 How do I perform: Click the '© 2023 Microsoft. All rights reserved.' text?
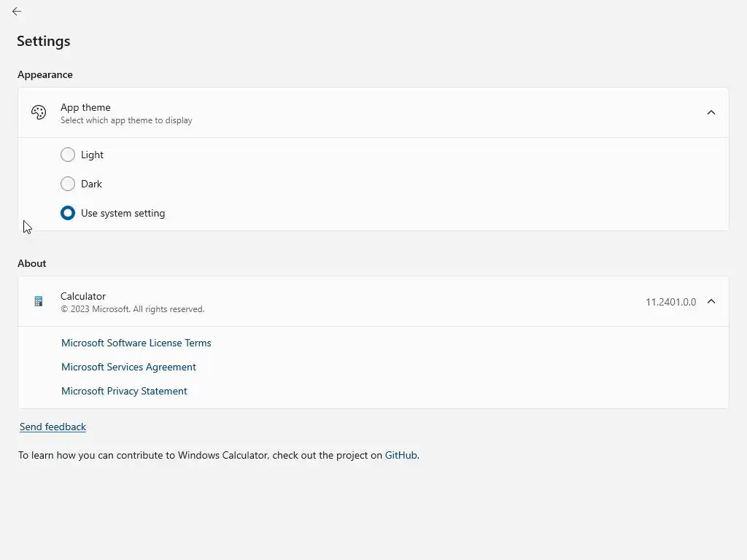pyautogui.click(x=133, y=309)
